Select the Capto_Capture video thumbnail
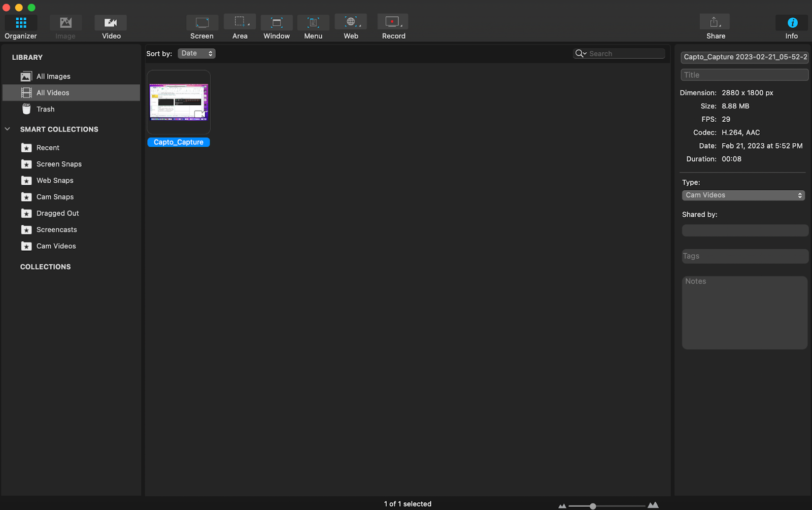This screenshot has height=510, width=812. click(x=179, y=102)
